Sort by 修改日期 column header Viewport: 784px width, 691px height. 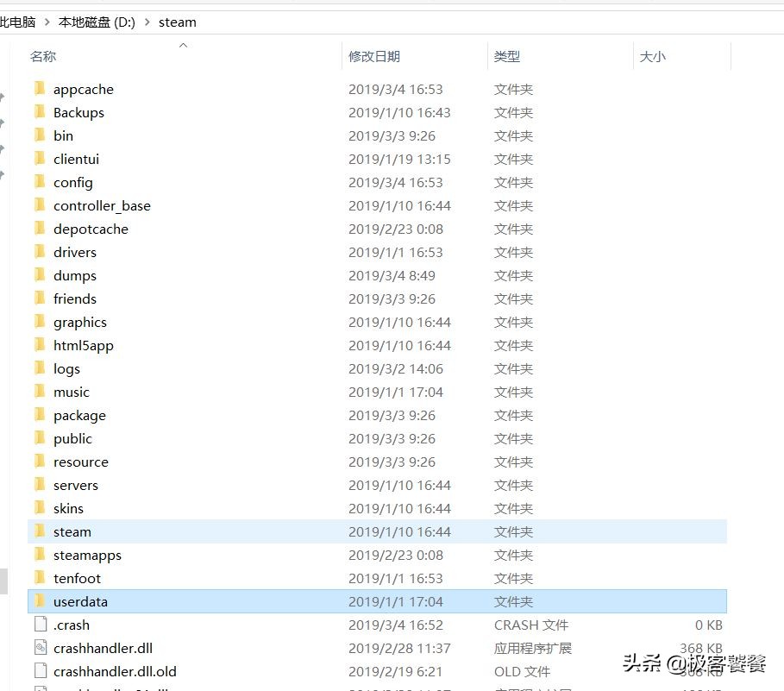374,57
